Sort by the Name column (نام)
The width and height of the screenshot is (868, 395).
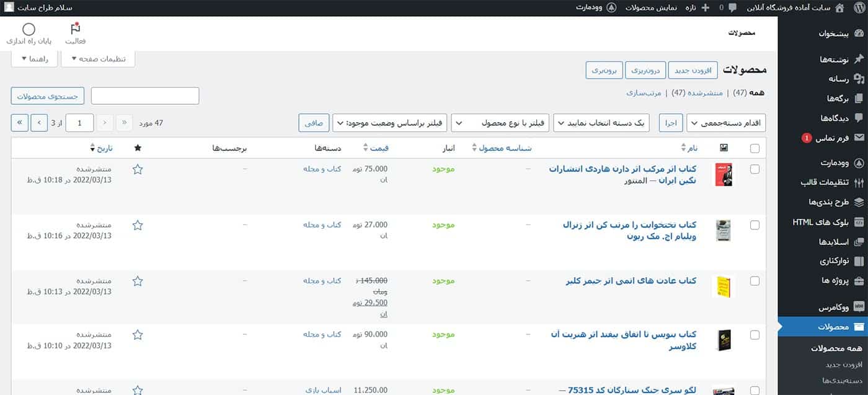[x=688, y=148]
